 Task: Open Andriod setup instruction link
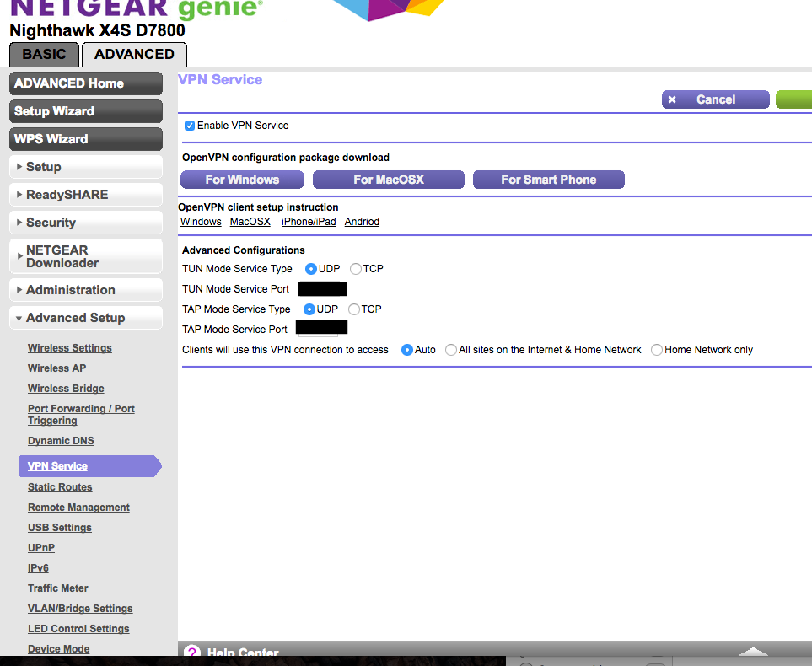pos(362,222)
